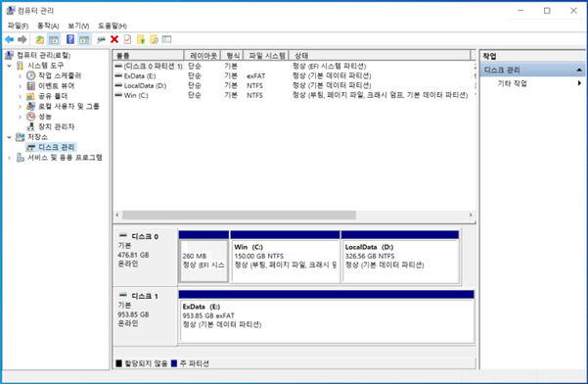This screenshot has height=384, width=588.
Task: Expand the 공유 폴더 node arrow
Action: pyautogui.click(x=21, y=96)
